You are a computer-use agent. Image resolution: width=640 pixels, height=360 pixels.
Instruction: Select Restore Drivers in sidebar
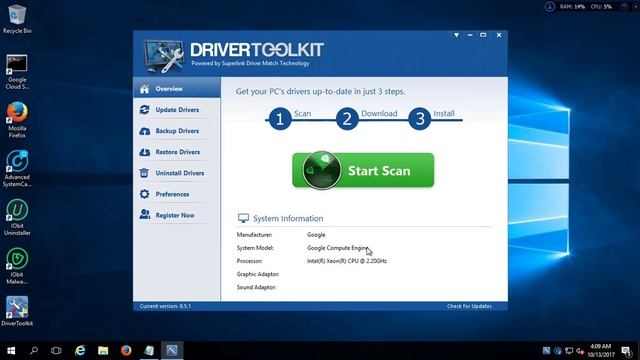177,152
